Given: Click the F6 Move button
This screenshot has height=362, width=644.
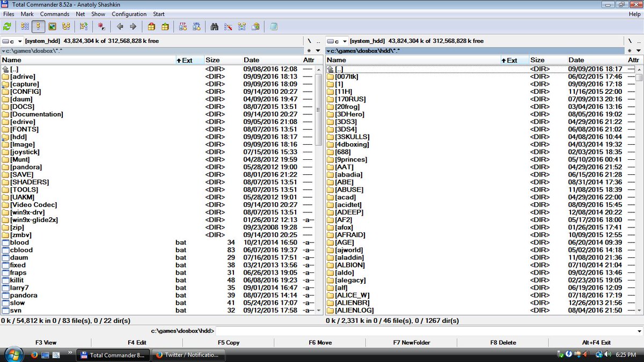Looking at the screenshot, I should (x=320, y=343).
